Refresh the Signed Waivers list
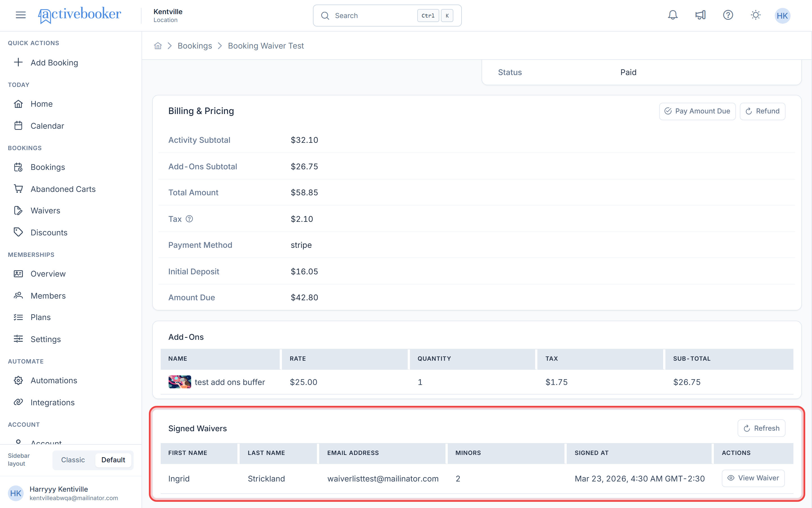The image size is (812, 508). point(761,428)
